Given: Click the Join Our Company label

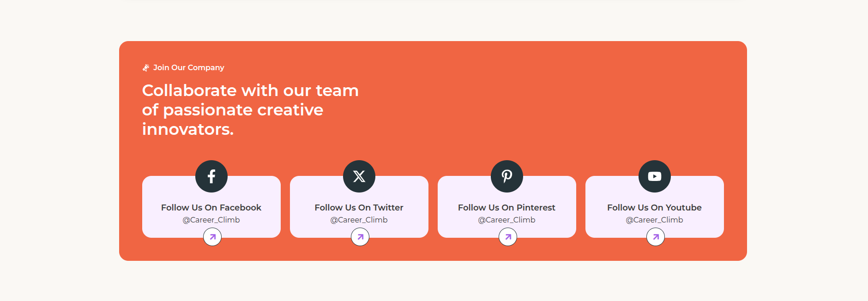Looking at the screenshot, I should [189, 67].
